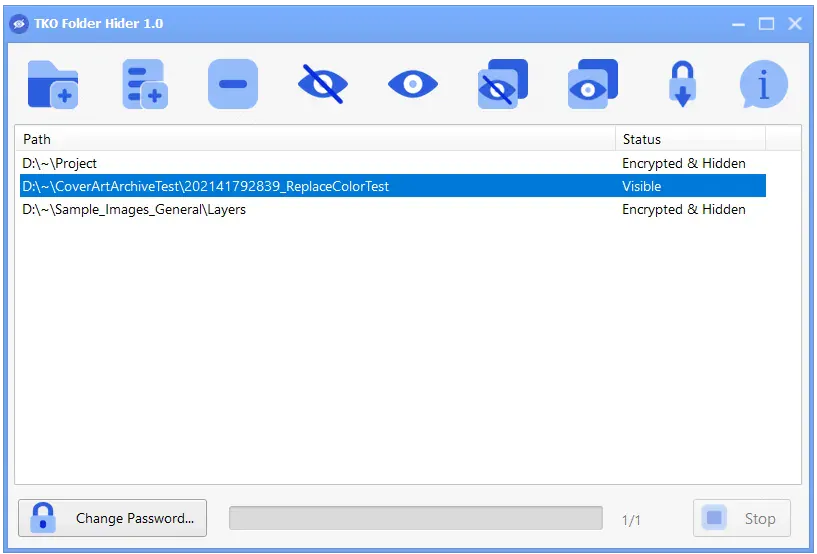Screen dimensions: 817x554
Task: Open the info speech bubble icon
Action: coord(763,84)
